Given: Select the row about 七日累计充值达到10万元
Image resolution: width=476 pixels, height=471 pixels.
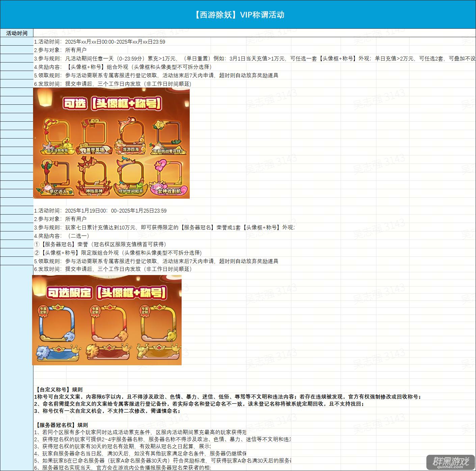Looking at the screenshot, I should click(x=164, y=227).
